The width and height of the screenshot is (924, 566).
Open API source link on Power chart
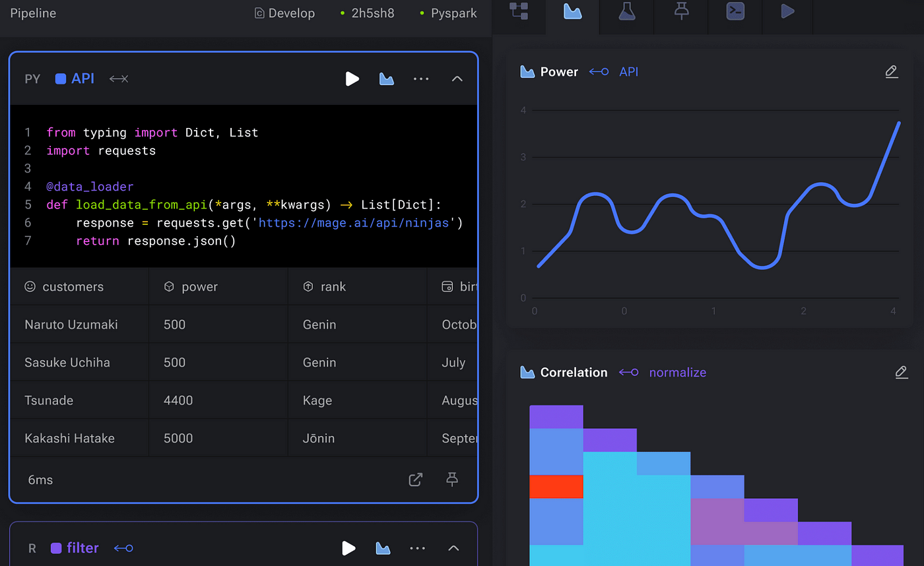tap(628, 72)
